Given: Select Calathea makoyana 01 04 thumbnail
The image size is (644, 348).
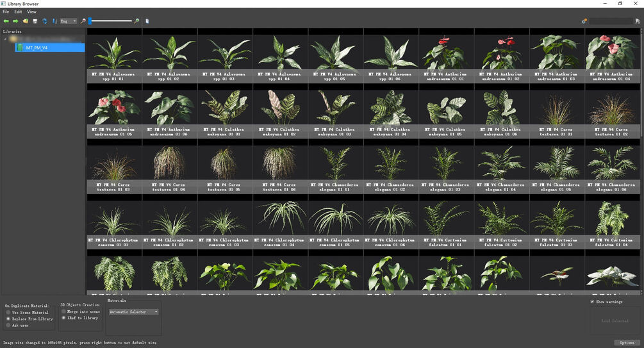Looking at the screenshot, I should pos(391,111).
